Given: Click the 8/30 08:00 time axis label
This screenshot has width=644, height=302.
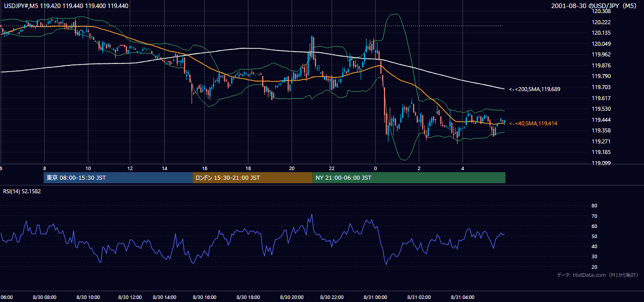Looking at the screenshot, I should tap(44, 297).
